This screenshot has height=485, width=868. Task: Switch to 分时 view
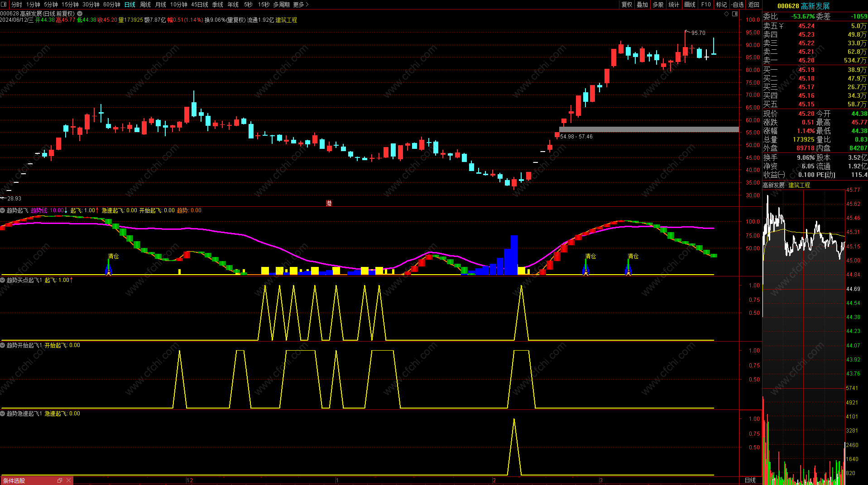tap(16, 5)
